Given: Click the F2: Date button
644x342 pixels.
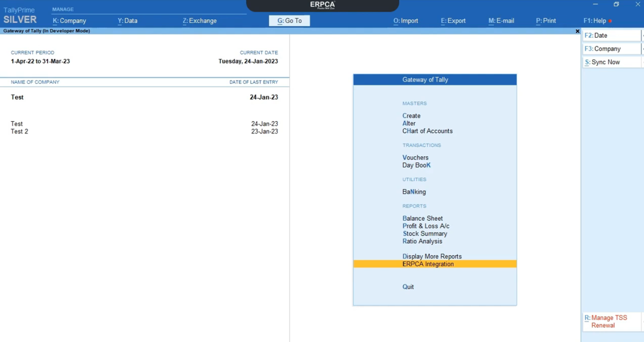Looking at the screenshot, I should [x=612, y=35].
